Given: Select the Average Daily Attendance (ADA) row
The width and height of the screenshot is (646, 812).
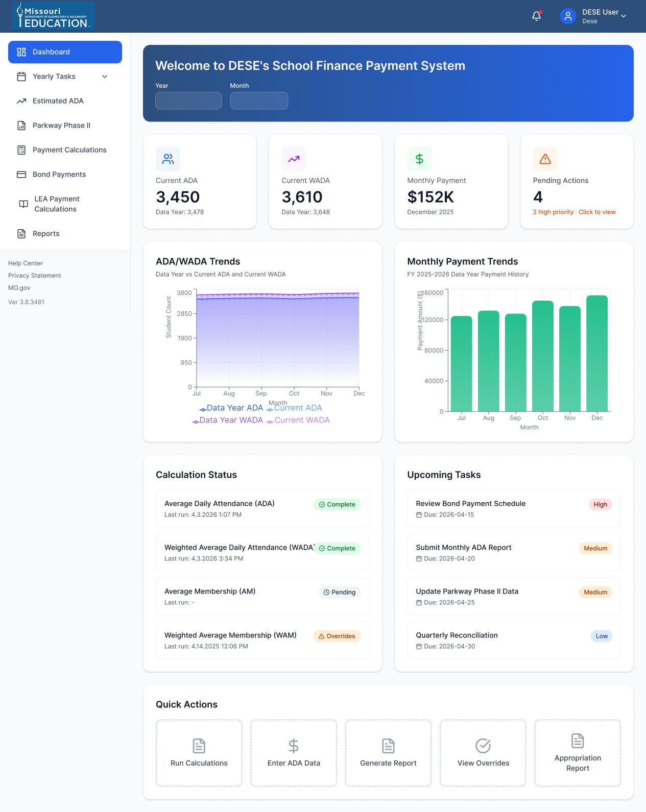Looking at the screenshot, I should [x=262, y=509].
